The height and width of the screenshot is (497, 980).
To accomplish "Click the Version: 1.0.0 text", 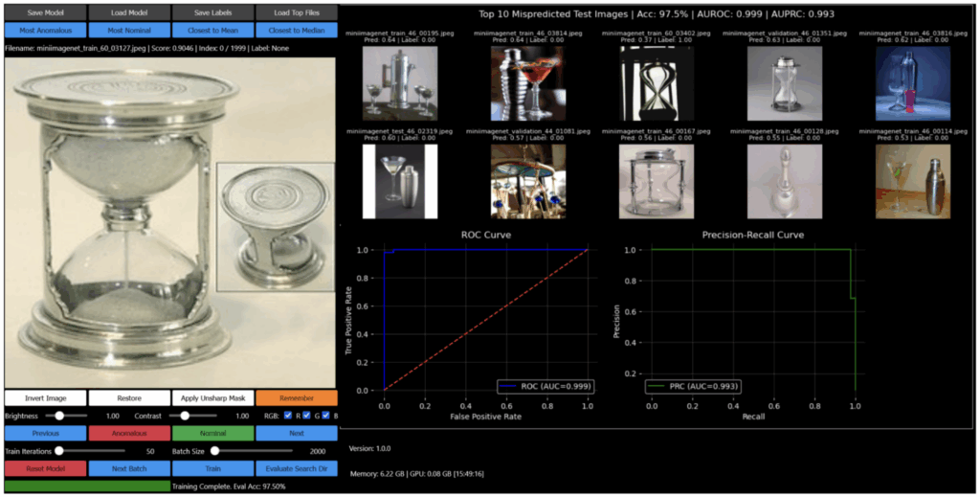I will pyautogui.click(x=370, y=448).
